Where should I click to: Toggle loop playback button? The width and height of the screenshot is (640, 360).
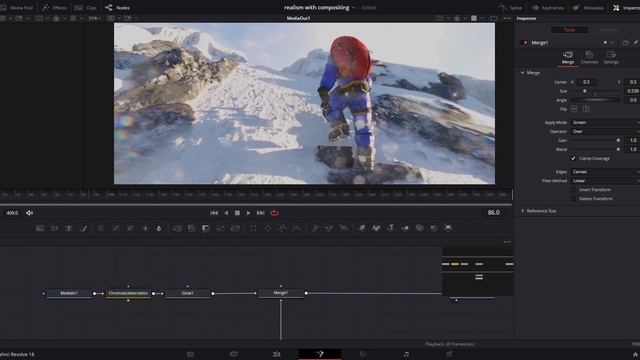point(274,213)
